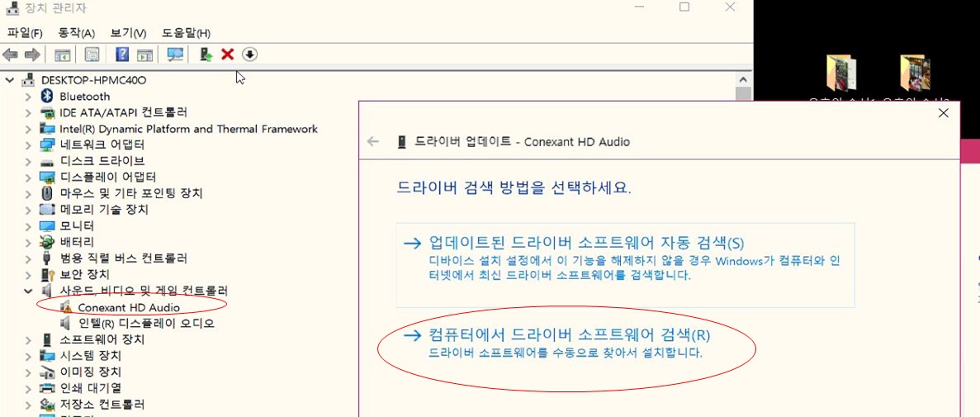This screenshot has width=980, height=417.
Task: Toggle the show/hide console tree toolbar icon
Action: (x=63, y=55)
